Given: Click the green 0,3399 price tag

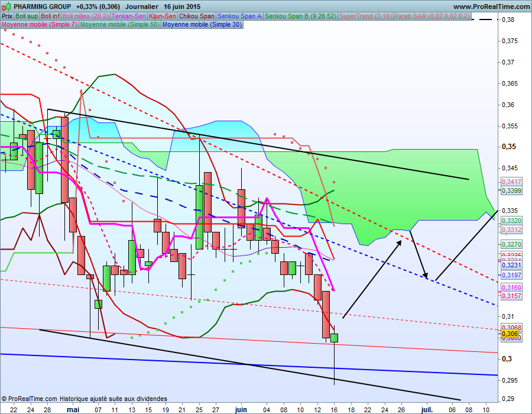Looking at the screenshot, I should (511, 190).
